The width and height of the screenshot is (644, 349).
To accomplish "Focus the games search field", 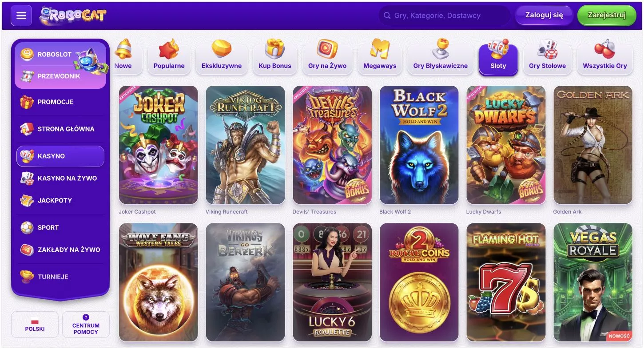I will pos(444,16).
